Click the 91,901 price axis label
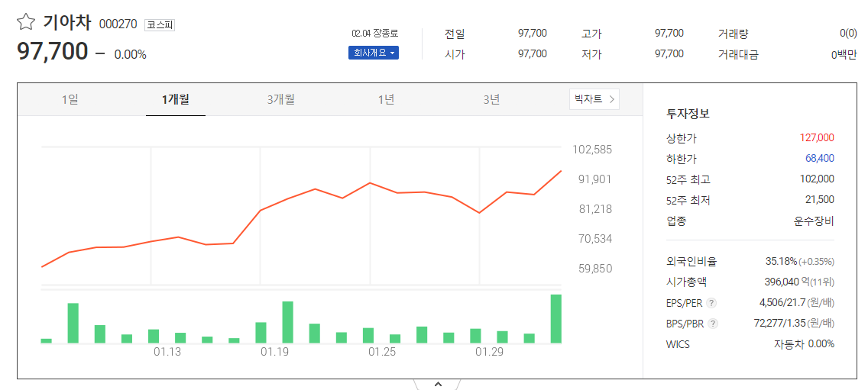The width and height of the screenshot is (868, 390). coord(595,179)
